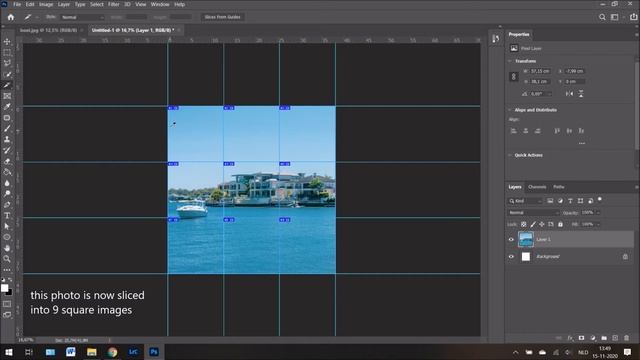Click Slices From Guides button

222,17
